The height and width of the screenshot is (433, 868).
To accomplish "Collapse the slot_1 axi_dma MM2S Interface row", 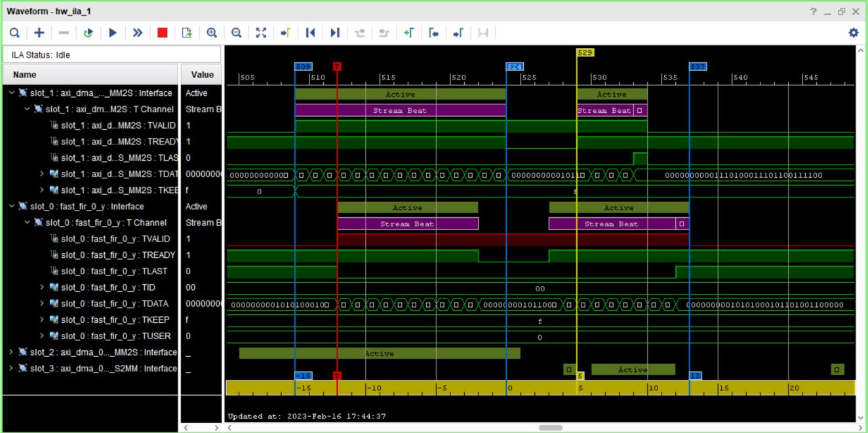I will pos(12,93).
